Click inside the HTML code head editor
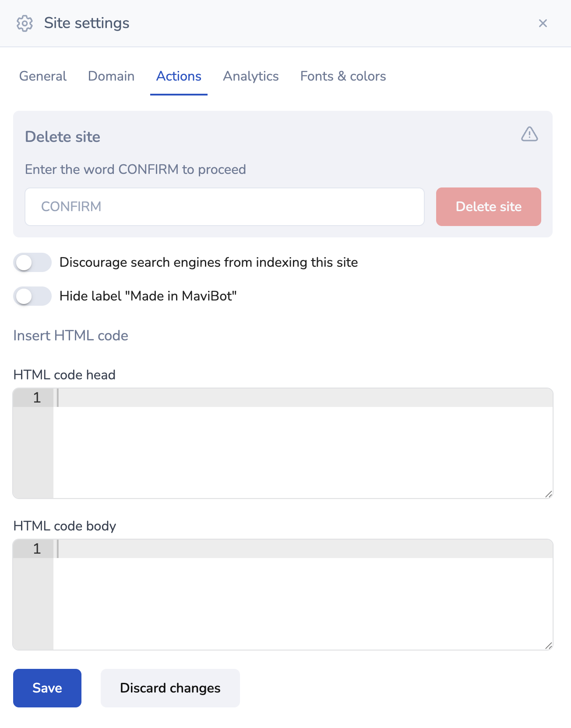 click(302, 443)
